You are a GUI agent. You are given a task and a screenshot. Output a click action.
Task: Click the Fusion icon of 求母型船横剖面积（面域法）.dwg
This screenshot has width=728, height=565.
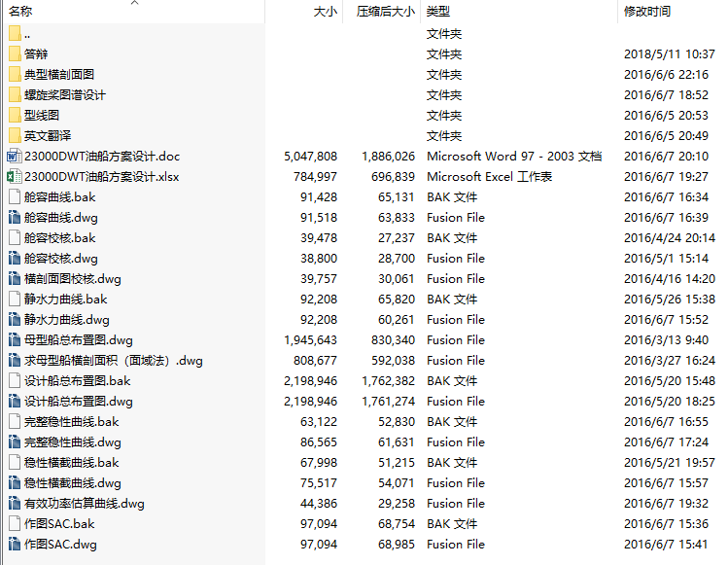[15, 361]
